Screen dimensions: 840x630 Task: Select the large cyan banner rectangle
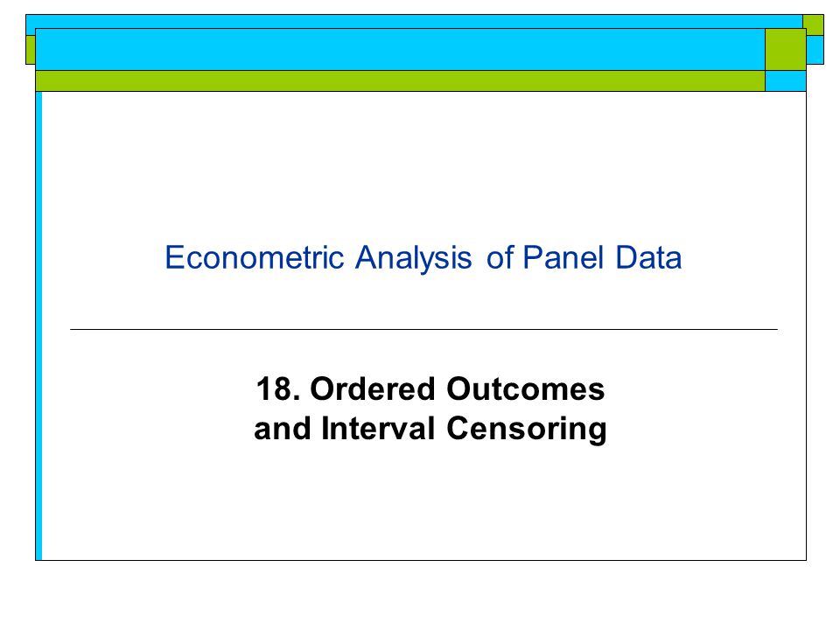coord(400,49)
